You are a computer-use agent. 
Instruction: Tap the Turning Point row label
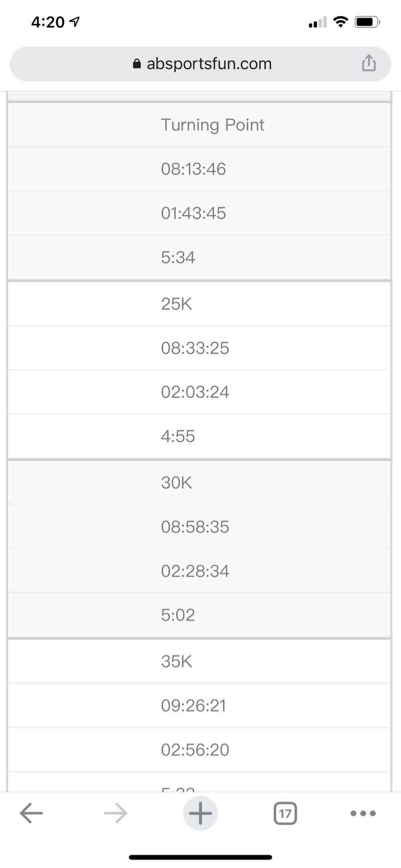213,125
